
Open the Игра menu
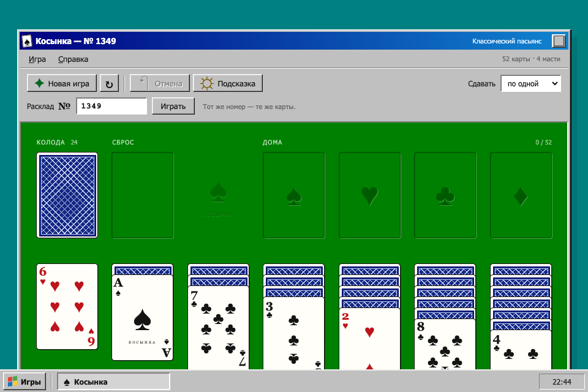(x=37, y=59)
